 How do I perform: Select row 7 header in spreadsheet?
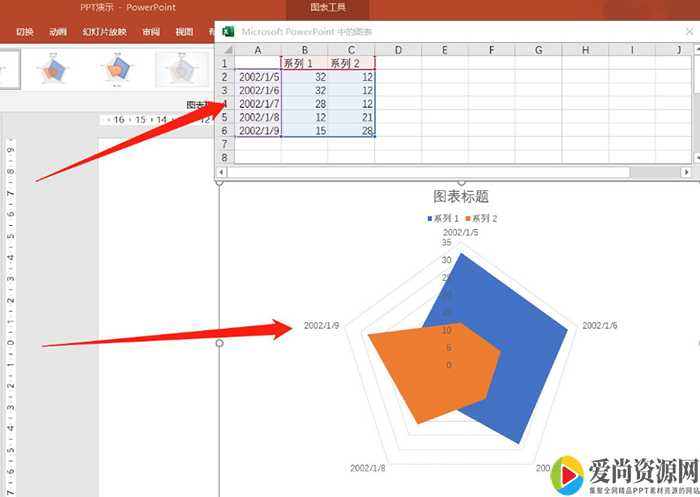[x=225, y=144]
